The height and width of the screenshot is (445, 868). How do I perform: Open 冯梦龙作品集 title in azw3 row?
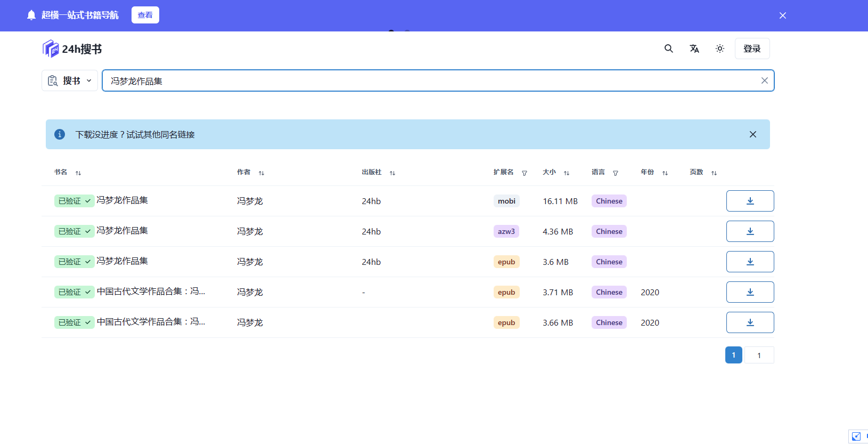pyautogui.click(x=122, y=231)
